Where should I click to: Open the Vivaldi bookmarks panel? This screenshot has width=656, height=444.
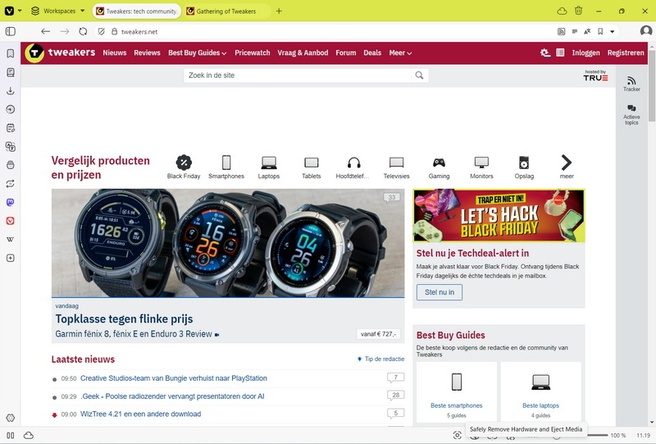(x=10, y=54)
